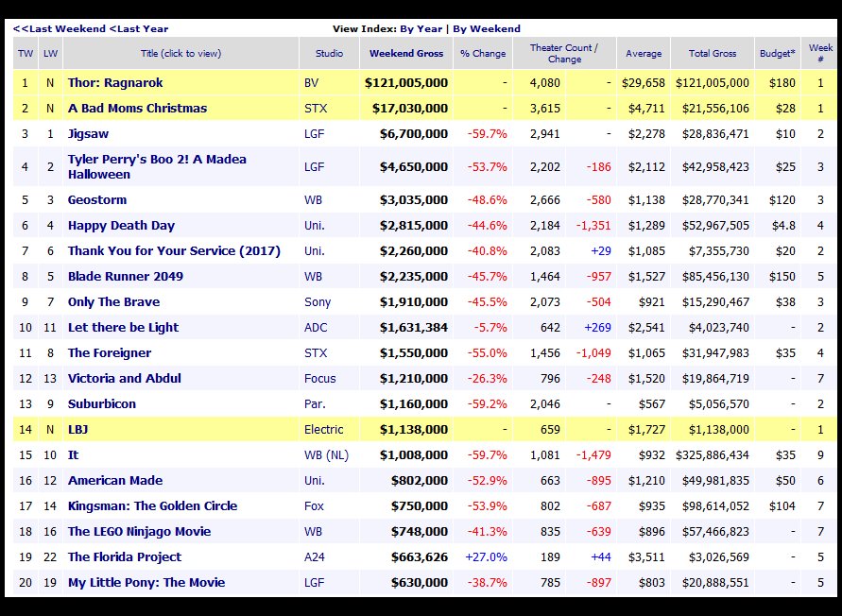This screenshot has width=842, height=616.
Task: Open the Thor: Ragnarok title page
Action: tap(115, 83)
